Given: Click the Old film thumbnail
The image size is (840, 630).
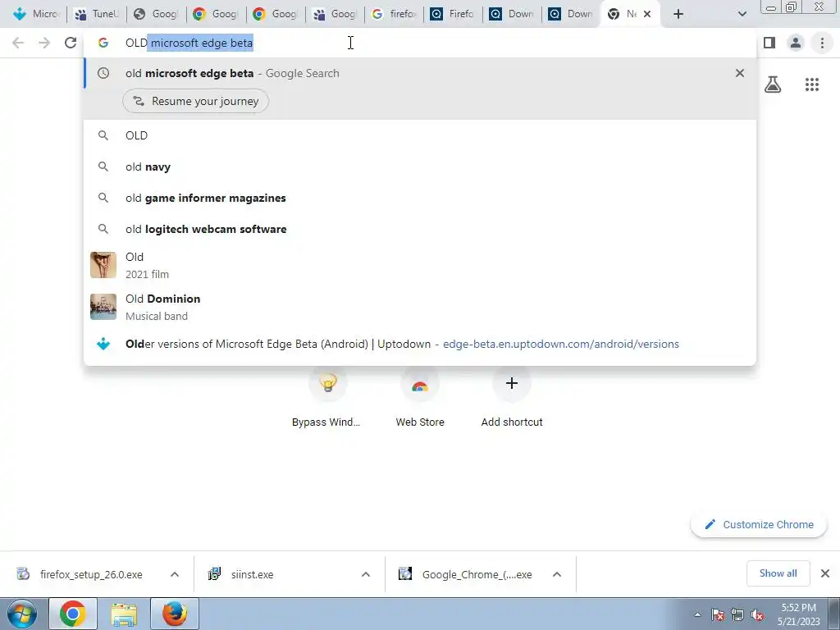Looking at the screenshot, I should point(103,265).
